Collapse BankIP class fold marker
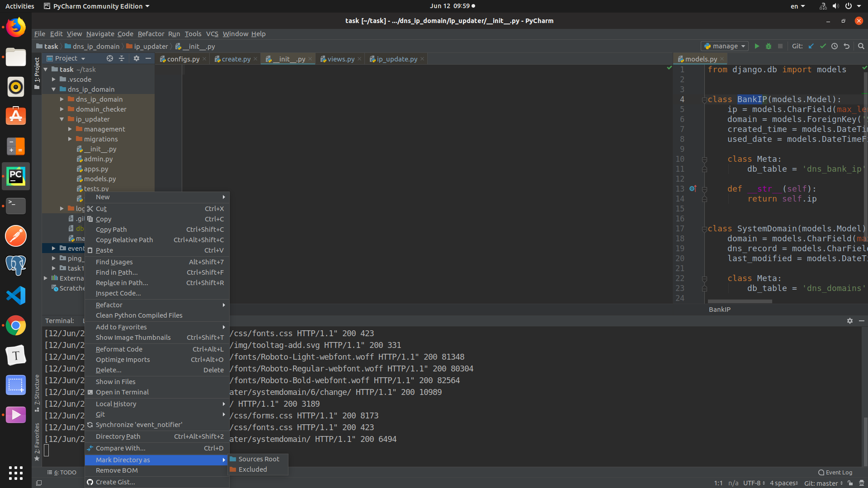The height and width of the screenshot is (488, 868). click(x=704, y=100)
